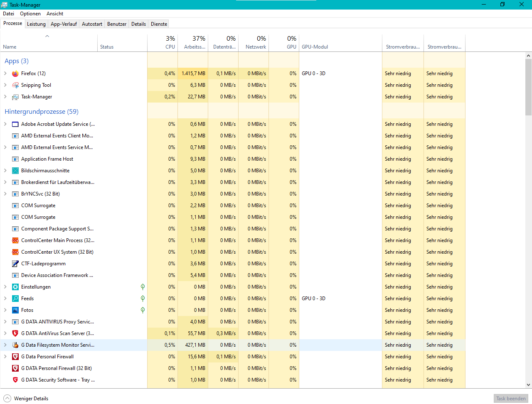
Task: Expand the Snipping Tool entry
Action: [x=5, y=85]
